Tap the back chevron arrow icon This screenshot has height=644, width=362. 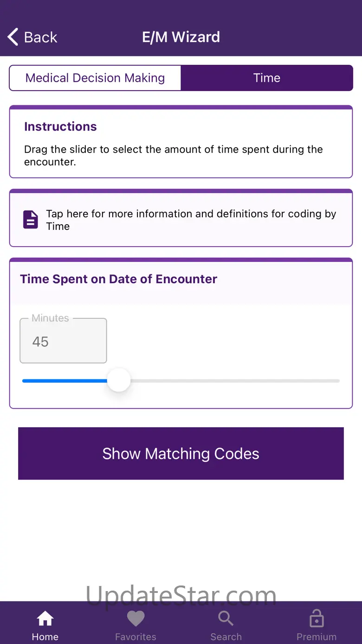(x=13, y=37)
